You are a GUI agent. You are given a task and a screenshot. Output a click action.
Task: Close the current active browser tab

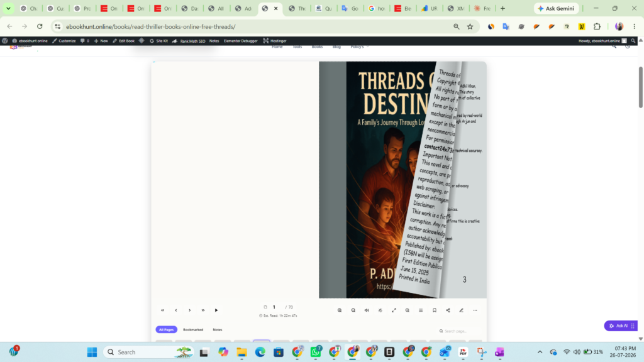pyautogui.click(x=275, y=8)
